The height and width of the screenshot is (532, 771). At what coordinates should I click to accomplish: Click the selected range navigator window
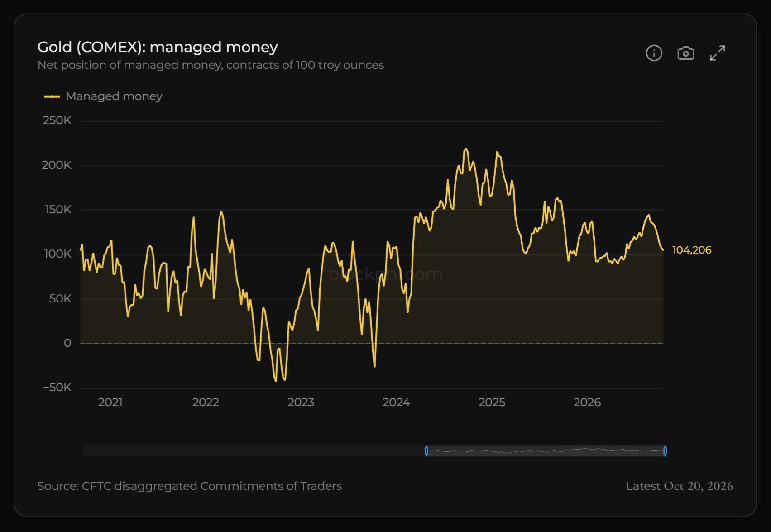tap(546, 451)
